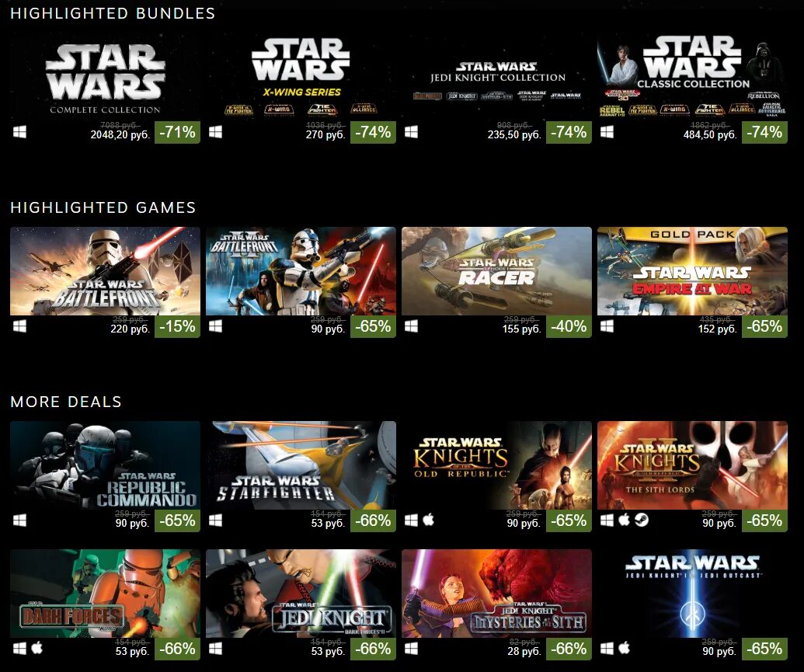This screenshot has width=804, height=672.
Task: Select the Mysteries of the Sith game
Action: tap(497, 594)
